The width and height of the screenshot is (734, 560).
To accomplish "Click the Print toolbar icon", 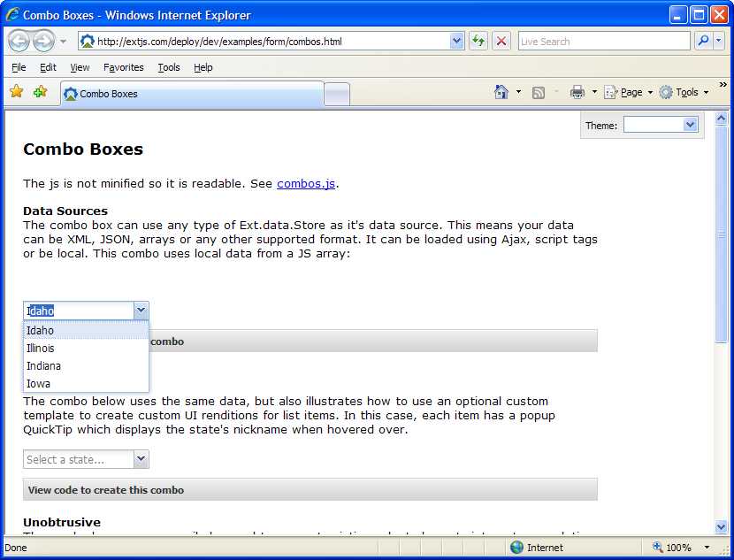I will (577, 92).
